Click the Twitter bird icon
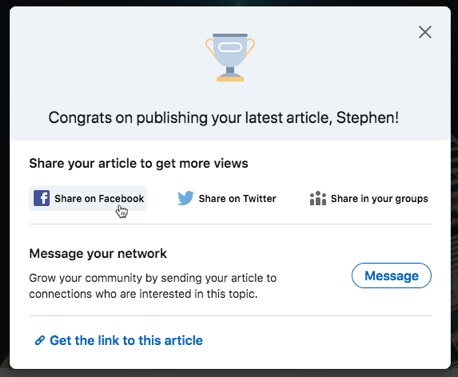The image size is (458, 377). pyautogui.click(x=185, y=198)
